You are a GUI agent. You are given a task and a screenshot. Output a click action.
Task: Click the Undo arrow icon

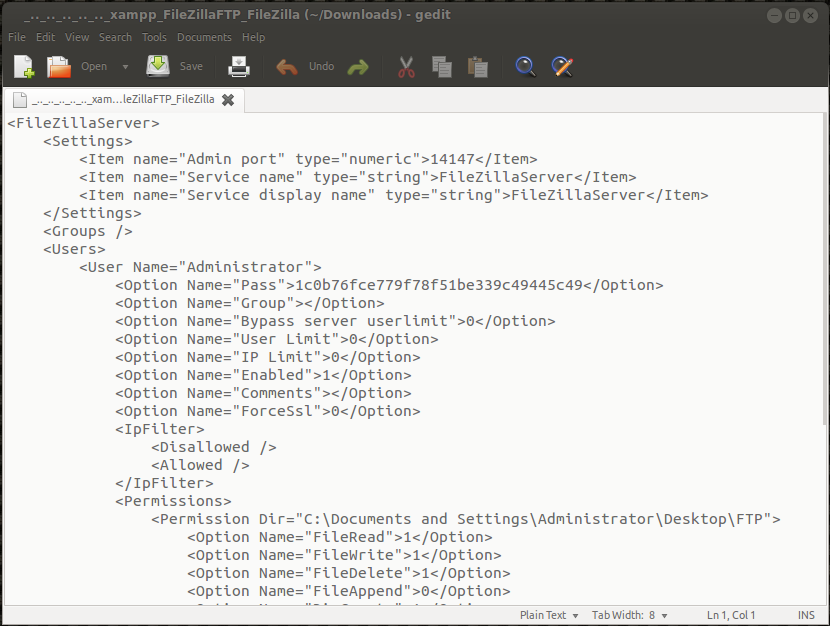click(x=287, y=67)
